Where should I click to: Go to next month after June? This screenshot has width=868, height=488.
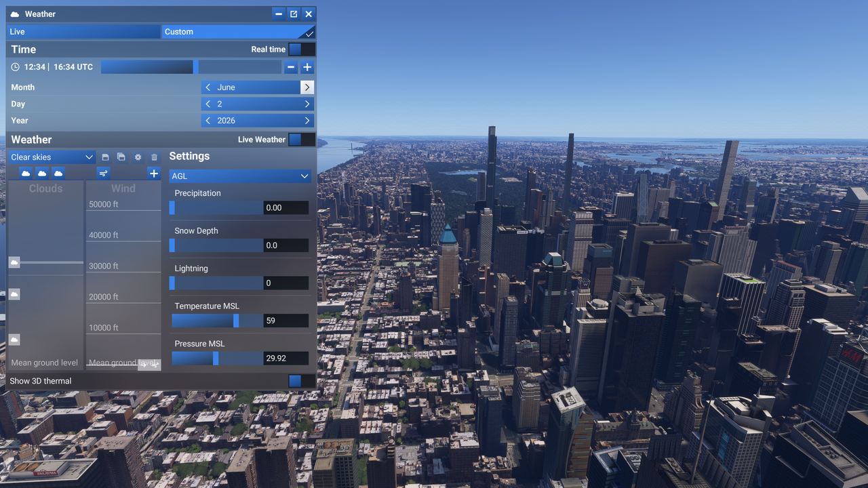click(307, 87)
